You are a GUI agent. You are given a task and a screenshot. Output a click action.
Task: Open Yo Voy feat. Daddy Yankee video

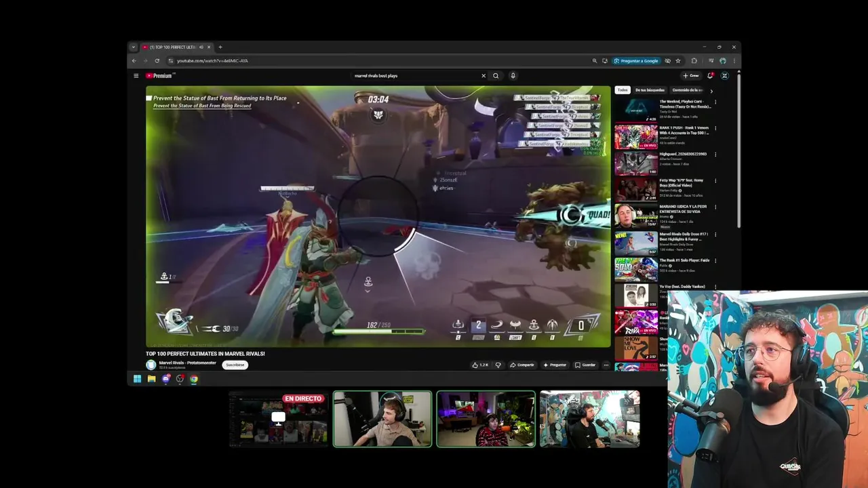coord(636,296)
